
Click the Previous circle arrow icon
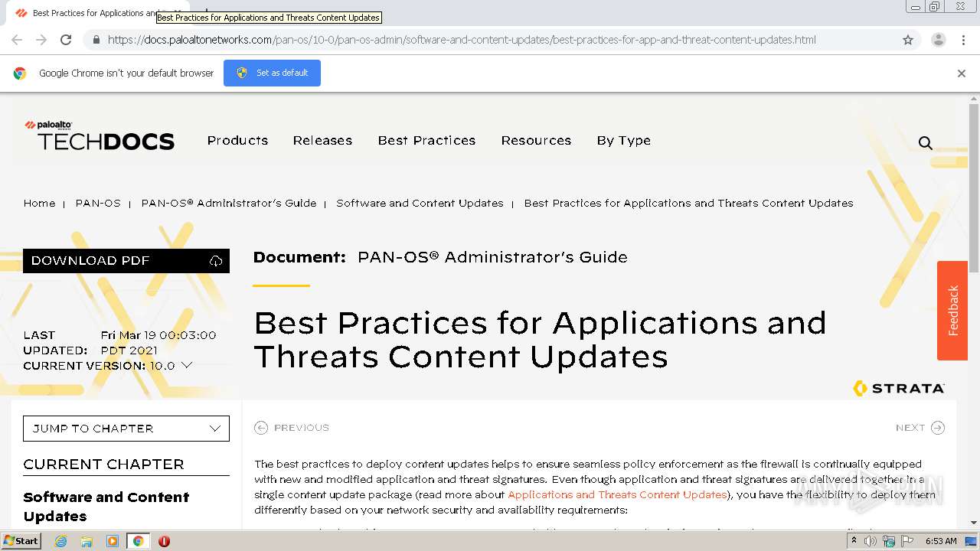[261, 428]
